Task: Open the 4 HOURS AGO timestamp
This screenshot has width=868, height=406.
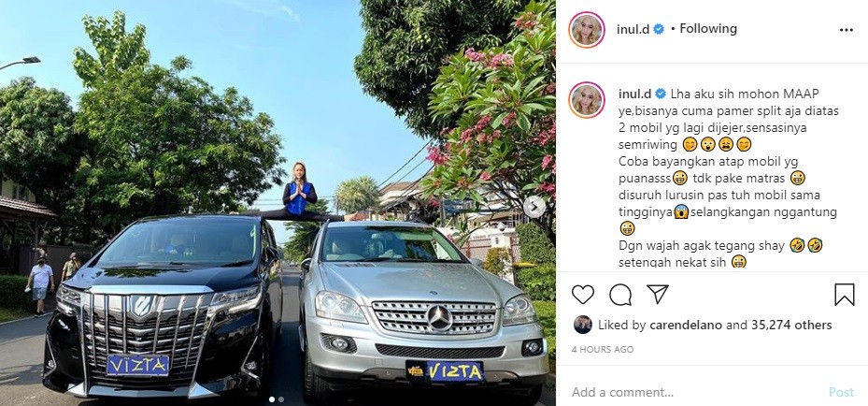Action: point(603,350)
